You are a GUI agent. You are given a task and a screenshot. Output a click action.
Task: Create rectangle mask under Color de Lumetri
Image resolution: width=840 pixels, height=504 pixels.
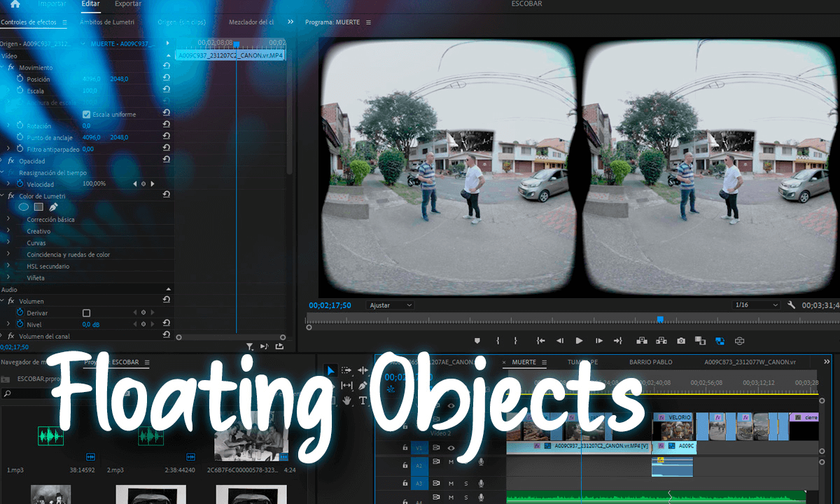38,207
